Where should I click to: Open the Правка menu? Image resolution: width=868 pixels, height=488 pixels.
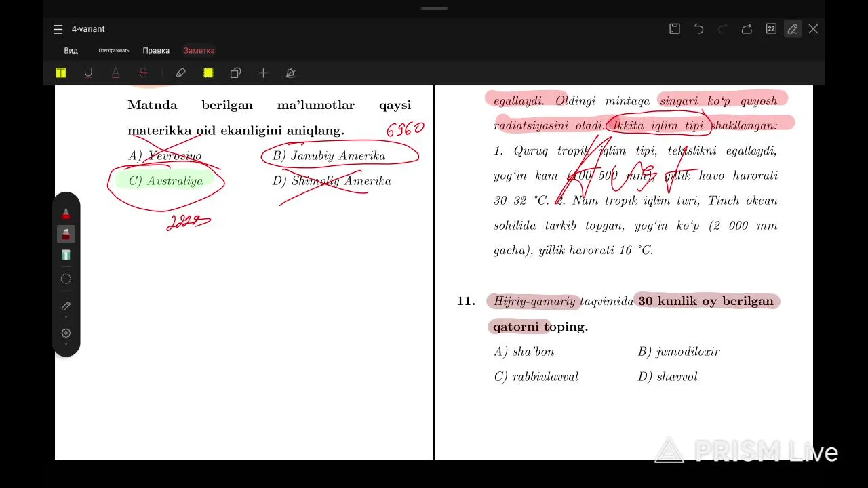coord(156,51)
